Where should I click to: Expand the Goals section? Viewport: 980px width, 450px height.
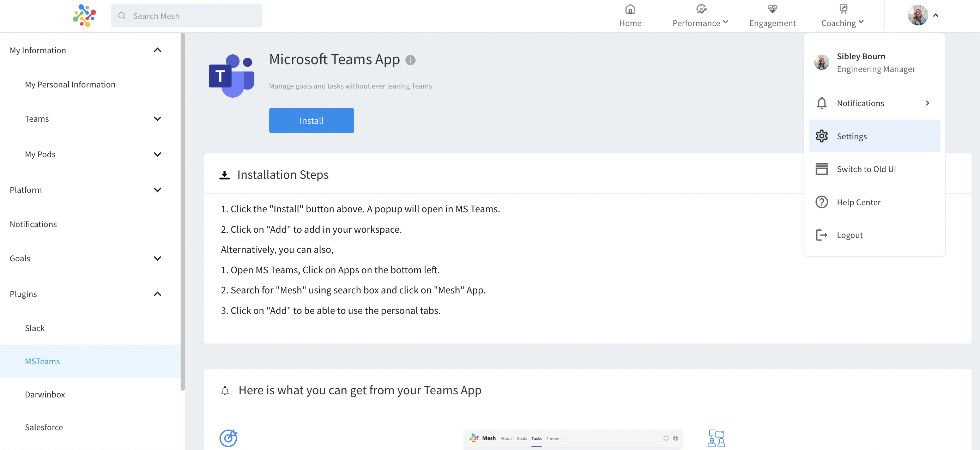pyautogui.click(x=157, y=258)
